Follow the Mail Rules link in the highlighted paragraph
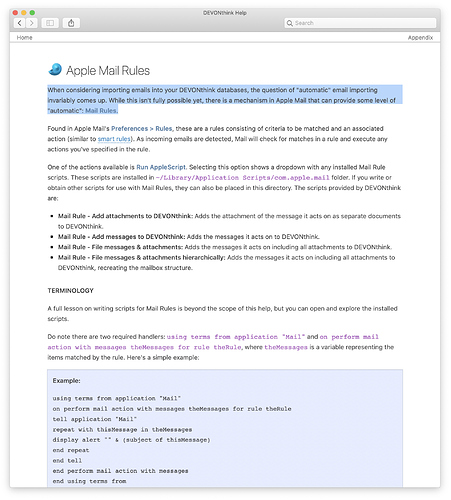Screen dimensions: 451x500 [101, 111]
